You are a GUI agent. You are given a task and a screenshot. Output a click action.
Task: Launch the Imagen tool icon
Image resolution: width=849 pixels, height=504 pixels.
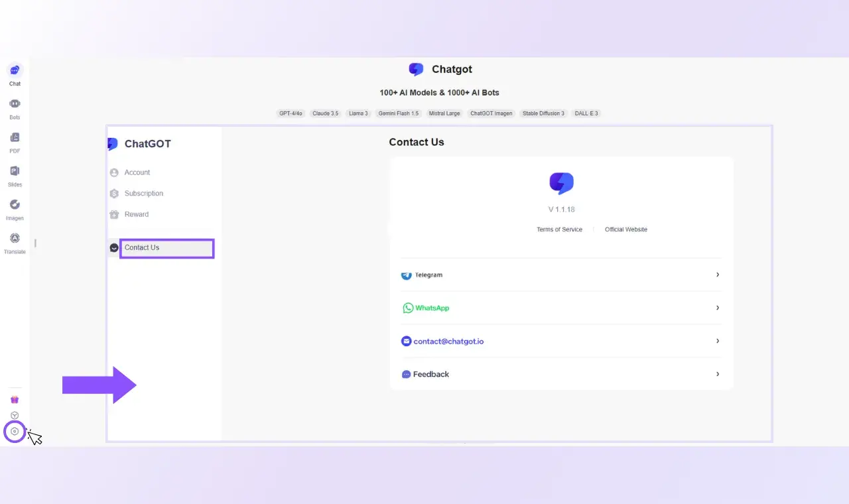pos(15,205)
